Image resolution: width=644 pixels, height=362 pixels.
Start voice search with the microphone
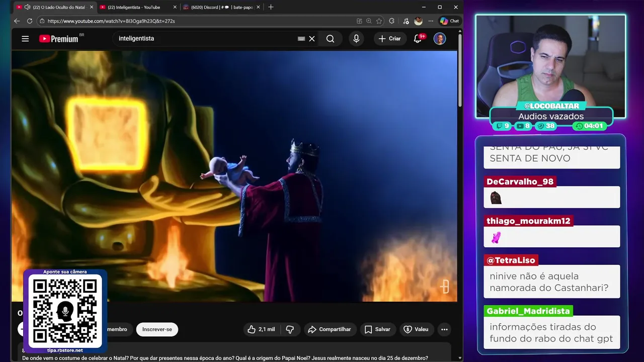356,39
